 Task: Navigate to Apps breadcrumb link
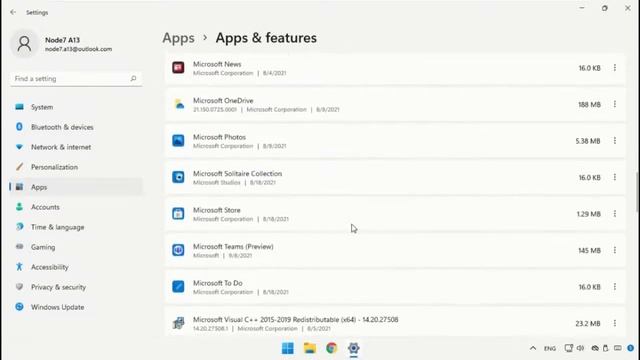point(178,38)
